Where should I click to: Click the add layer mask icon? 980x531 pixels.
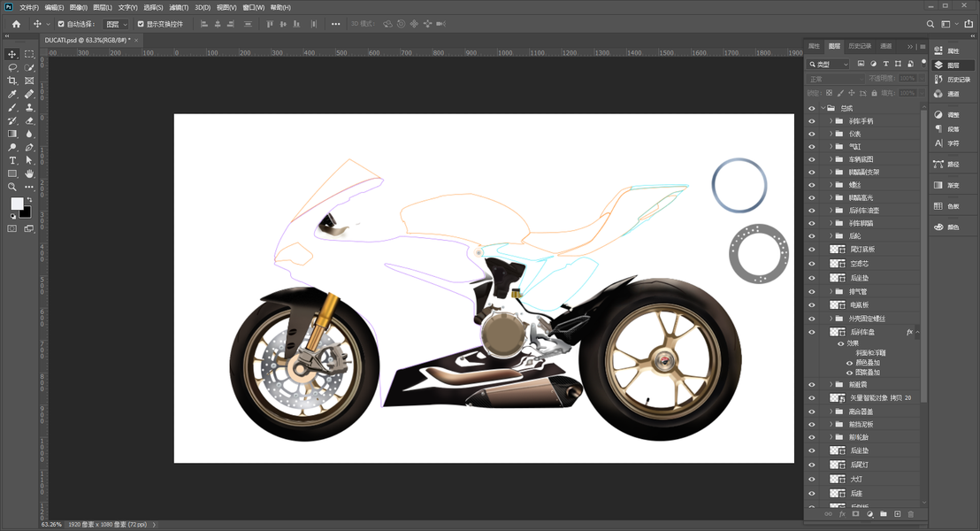click(x=855, y=514)
